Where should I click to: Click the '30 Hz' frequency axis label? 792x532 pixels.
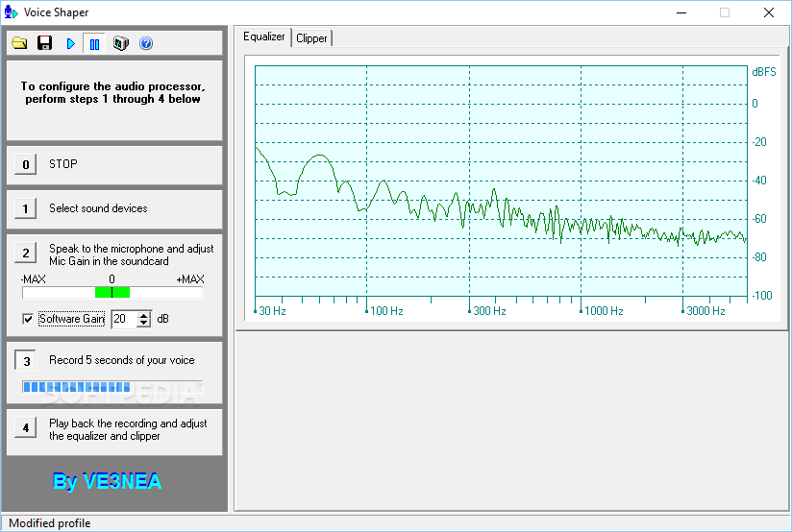tap(272, 311)
